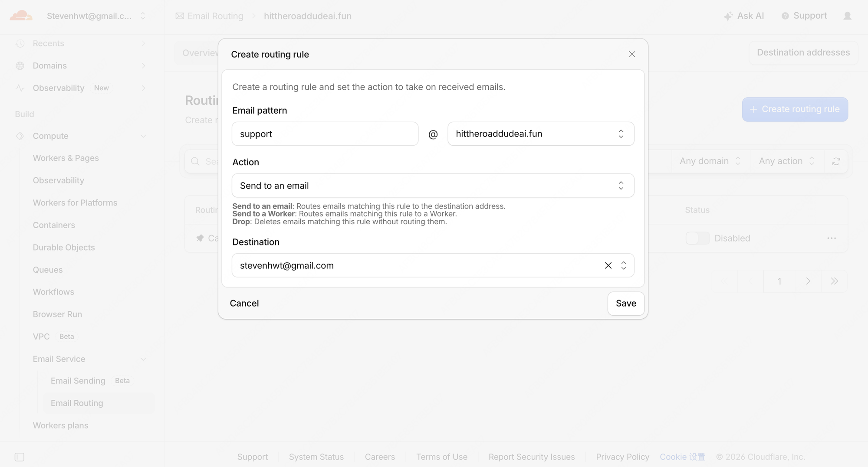Screen dimensions: 868x467
Task: Close the Create routing rule dialog
Action: coord(632,54)
